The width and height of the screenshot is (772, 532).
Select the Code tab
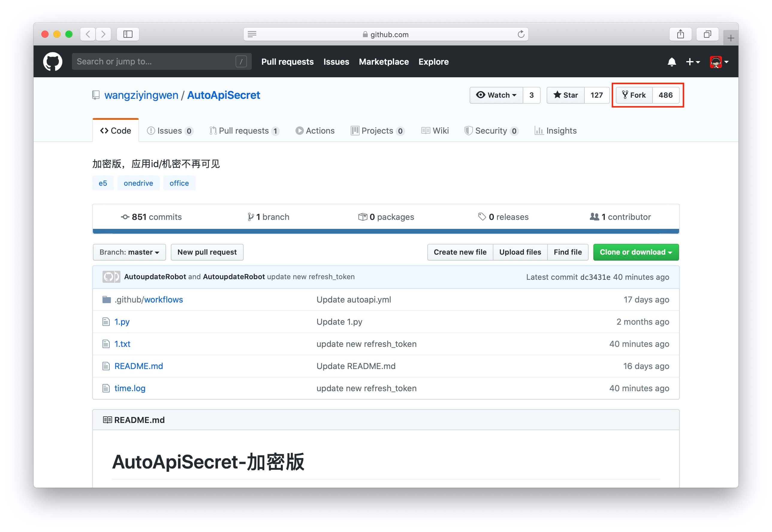pyautogui.click(x=115, y=131)
